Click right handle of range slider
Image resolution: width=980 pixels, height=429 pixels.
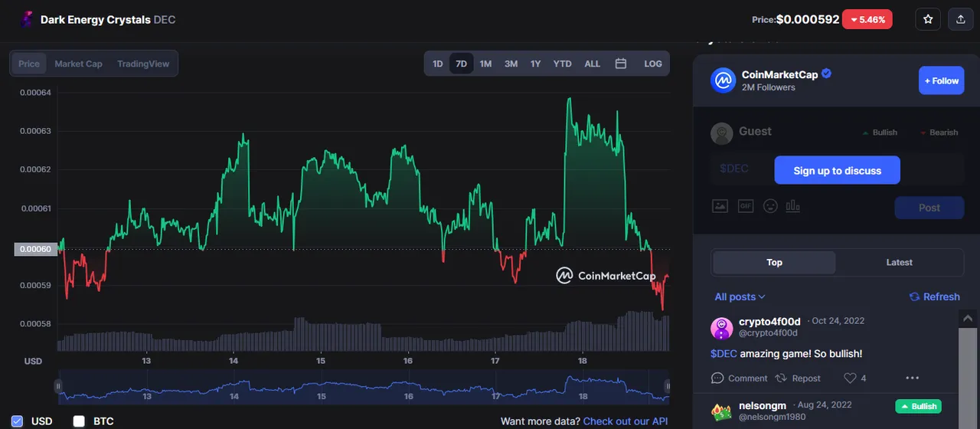pos(667,386)
